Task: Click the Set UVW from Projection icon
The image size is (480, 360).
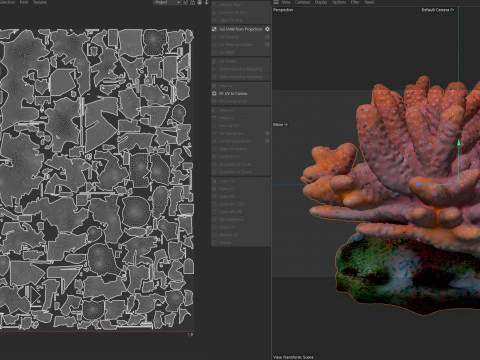Action: coord(214,29)
